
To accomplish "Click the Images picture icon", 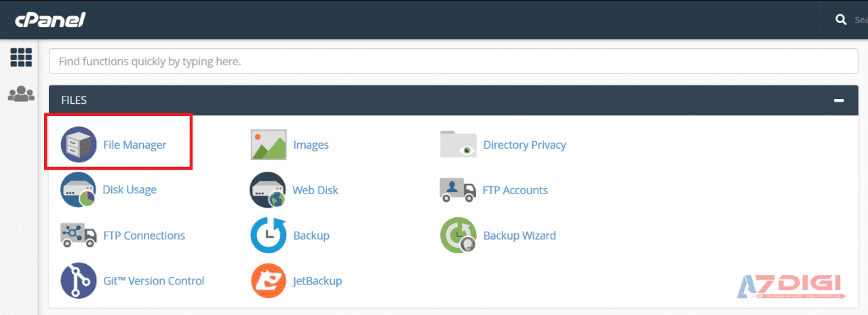I will (x=269, y=145).
